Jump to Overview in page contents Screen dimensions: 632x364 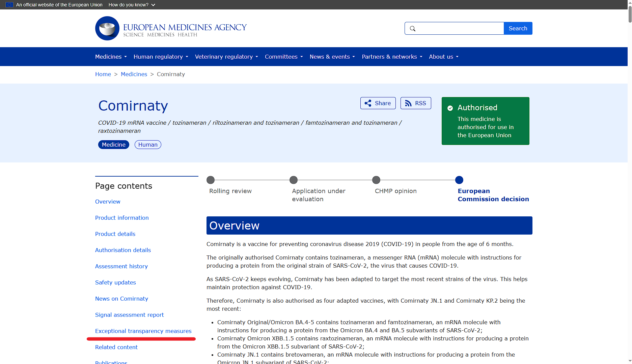[108, 202]
